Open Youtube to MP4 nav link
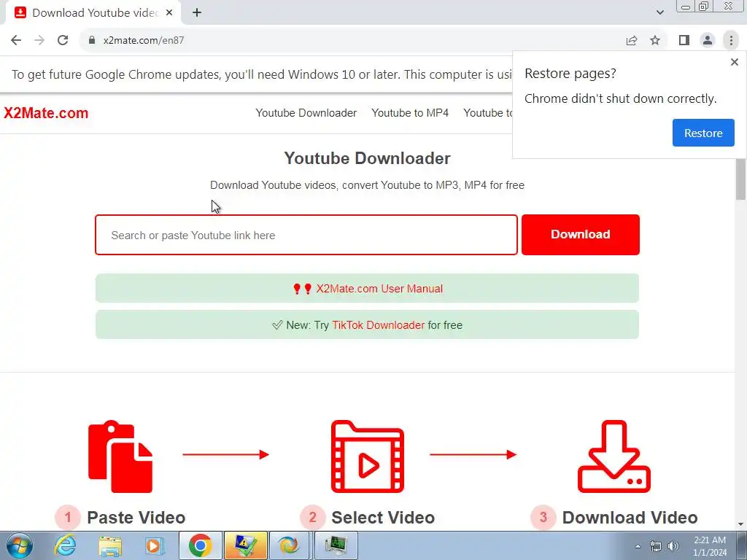This screenshot has height=560, width=747. click(x=410, y=113)
